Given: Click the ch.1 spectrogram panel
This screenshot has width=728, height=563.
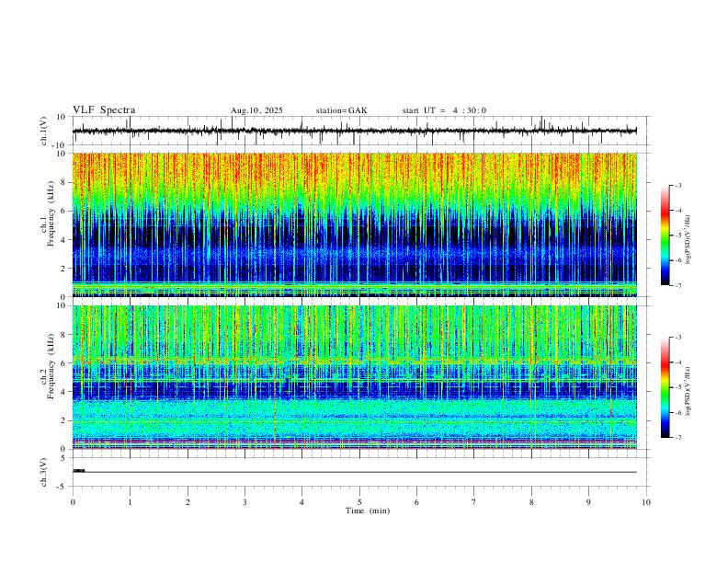Looking at the screenshot, I should 354,224.
